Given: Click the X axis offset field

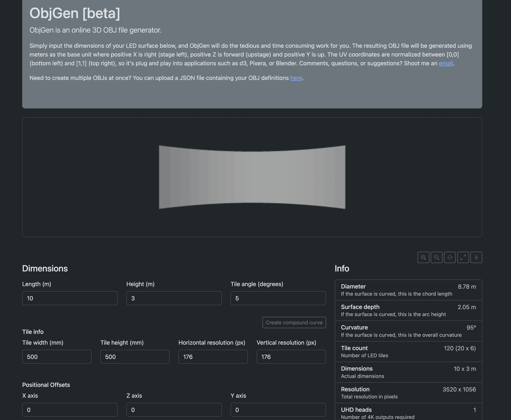Looking at the screenshot, I should [70, 410].
